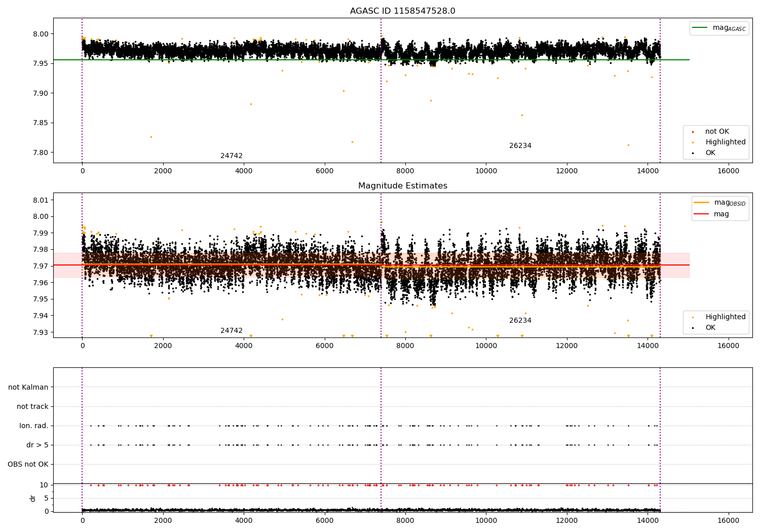Select the mag AGASC legend entry
Screen dimensions: 760x532
(x=719, y=28)
